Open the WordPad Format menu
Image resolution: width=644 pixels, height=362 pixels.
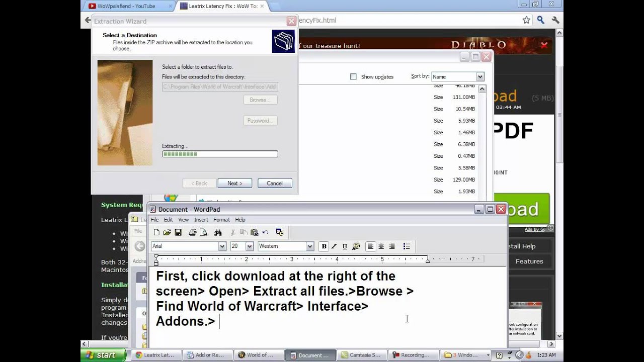pyautogui.click(x=221, y=220)
